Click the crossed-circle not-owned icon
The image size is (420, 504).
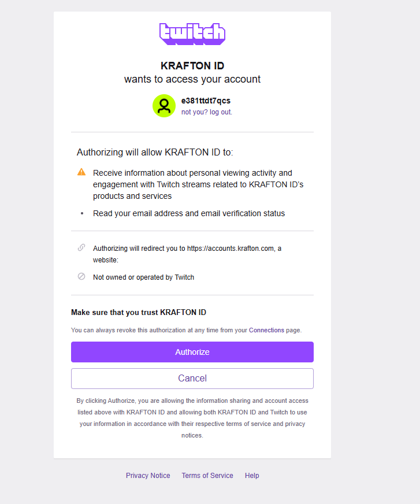click(81, 277)
